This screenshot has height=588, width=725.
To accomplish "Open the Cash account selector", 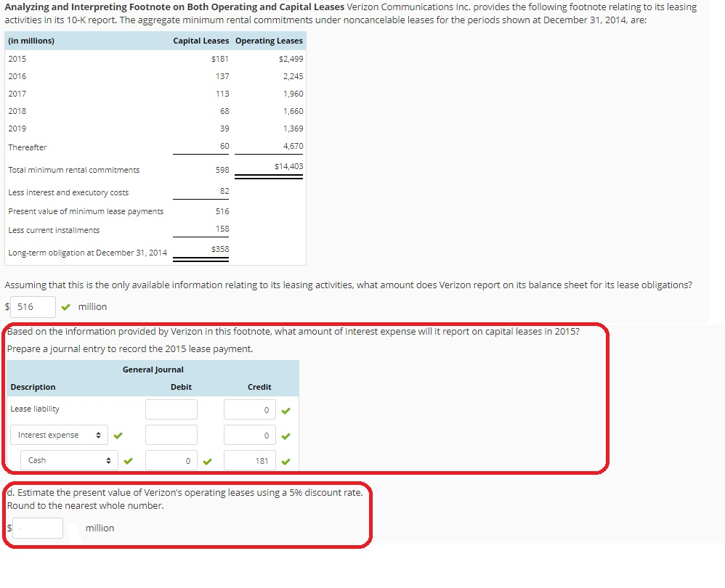I will [68, 460].
